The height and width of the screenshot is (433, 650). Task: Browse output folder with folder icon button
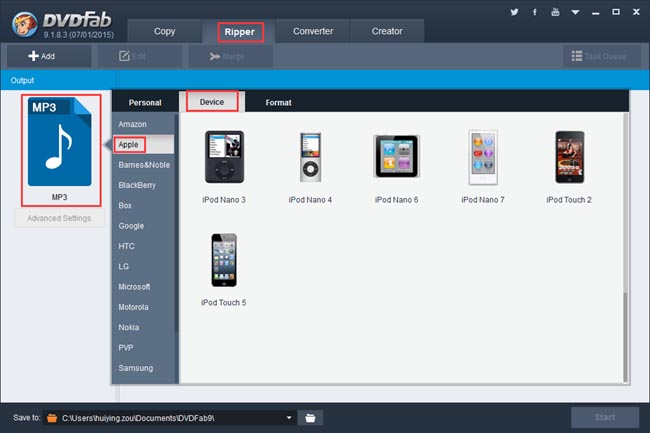tap(310, 418)
